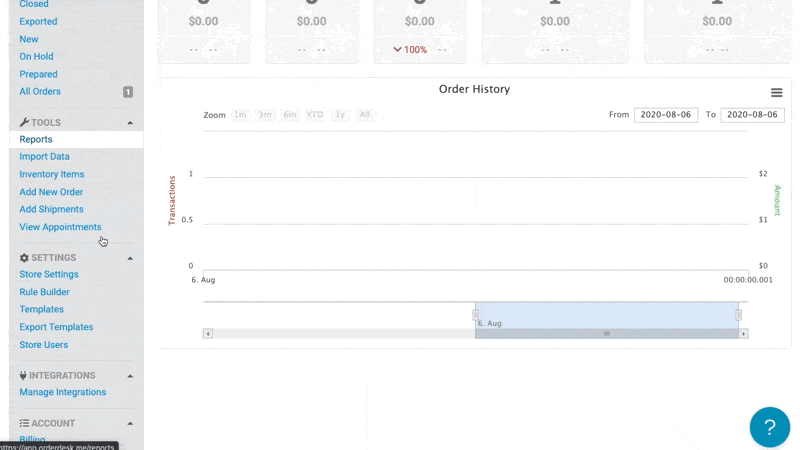Open the Inventory Items page
Viewport: 800px width, 450px height.
tap(52, 174)
